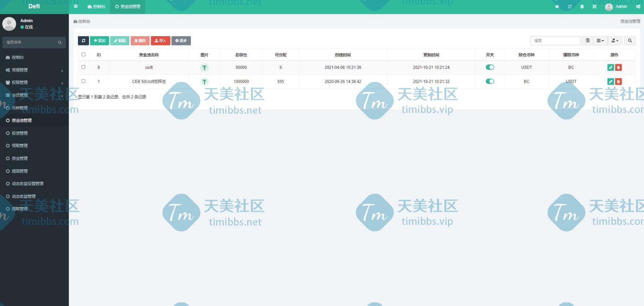Image resolution: width=644 pixels, height=306 pixels.
Task: Click the home icon in top bar
Action: tap(557, 7)
